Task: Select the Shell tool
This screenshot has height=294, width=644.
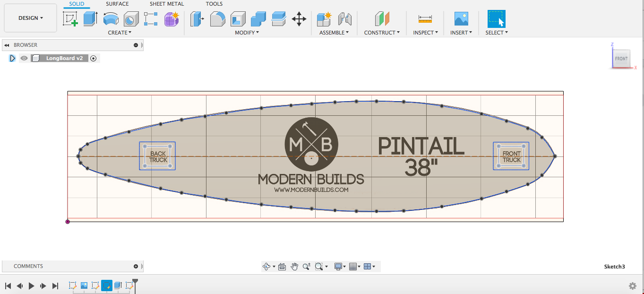Action: point(238,19)
